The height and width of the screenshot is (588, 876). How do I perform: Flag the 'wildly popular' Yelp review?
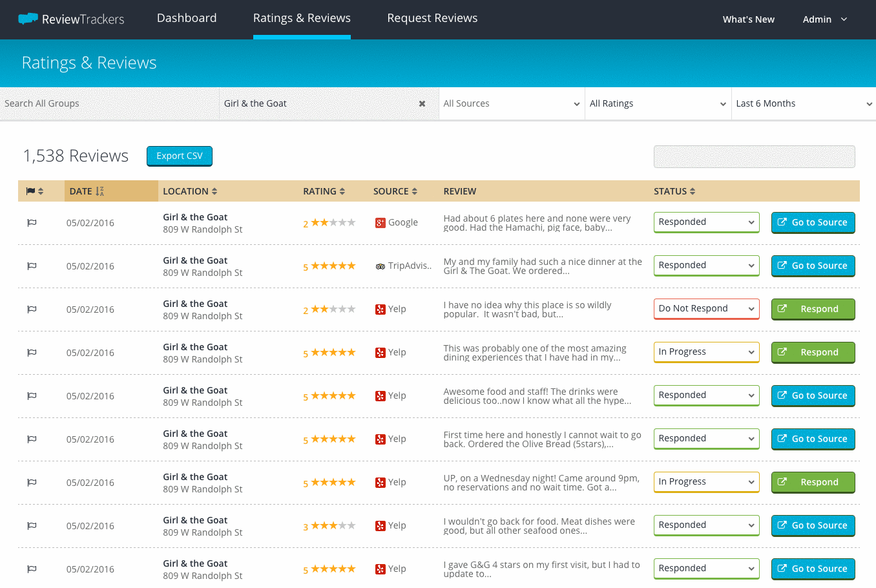[x=32, y=310]
